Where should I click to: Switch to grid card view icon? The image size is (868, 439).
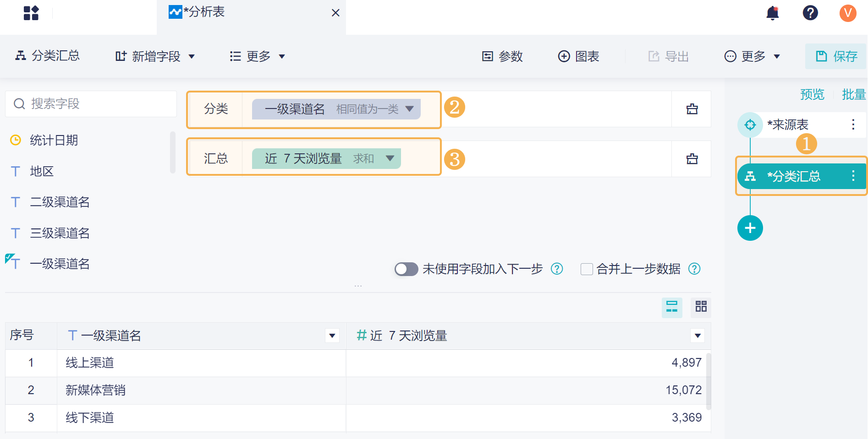click(x=701, y=307)
